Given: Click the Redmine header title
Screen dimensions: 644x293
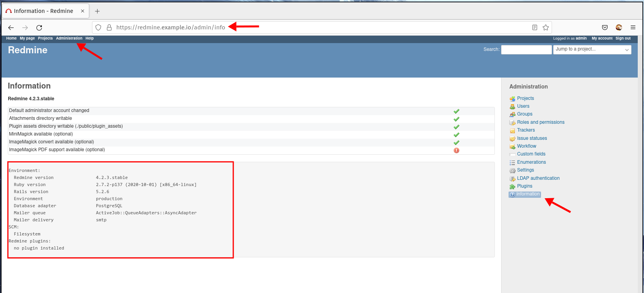Looking at the screenshot, I should [28, 50].
